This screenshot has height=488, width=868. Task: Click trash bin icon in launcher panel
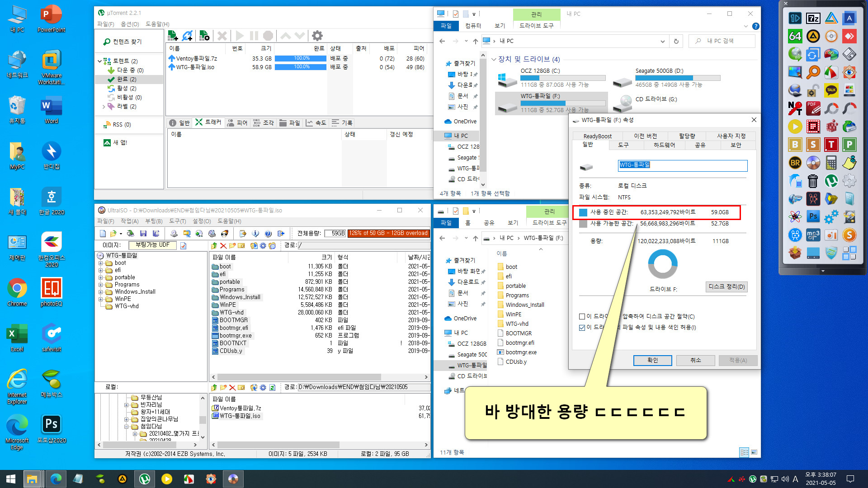pyautogui.click(x=813, y=181)
